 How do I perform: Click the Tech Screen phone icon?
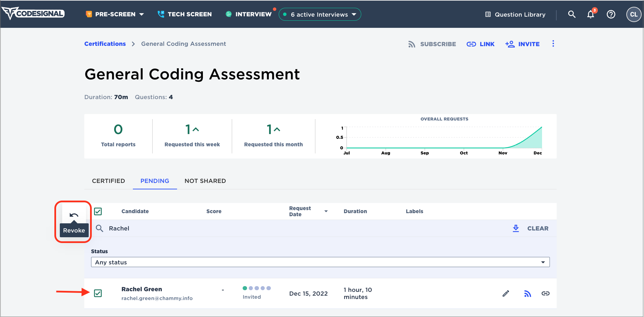tap(161, 14)
